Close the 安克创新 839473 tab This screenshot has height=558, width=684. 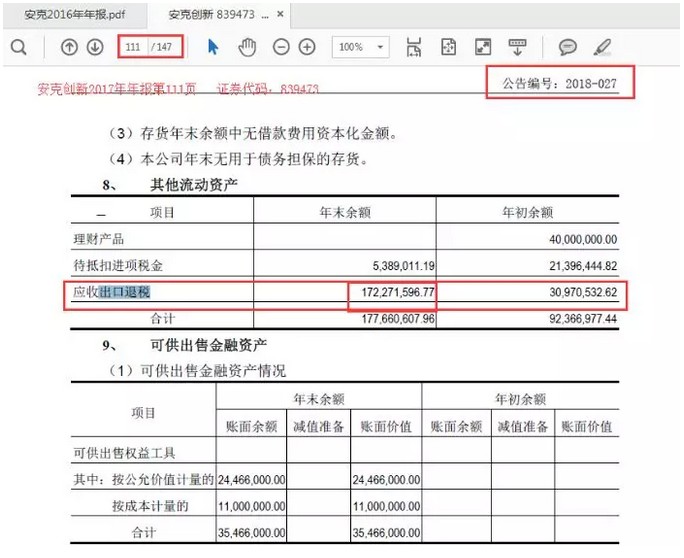(x=279, y=15)
